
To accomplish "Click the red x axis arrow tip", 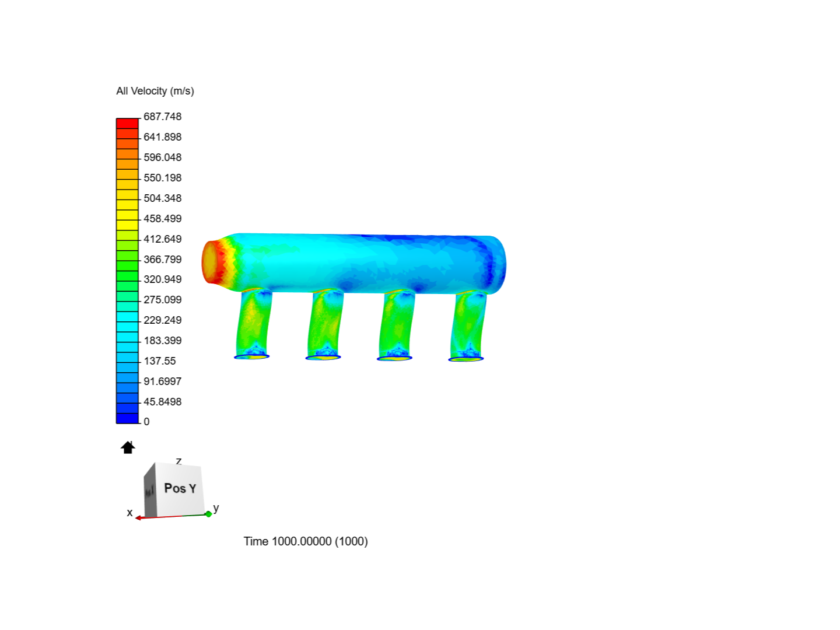I will pyautogui.click(x=138, y=518).
